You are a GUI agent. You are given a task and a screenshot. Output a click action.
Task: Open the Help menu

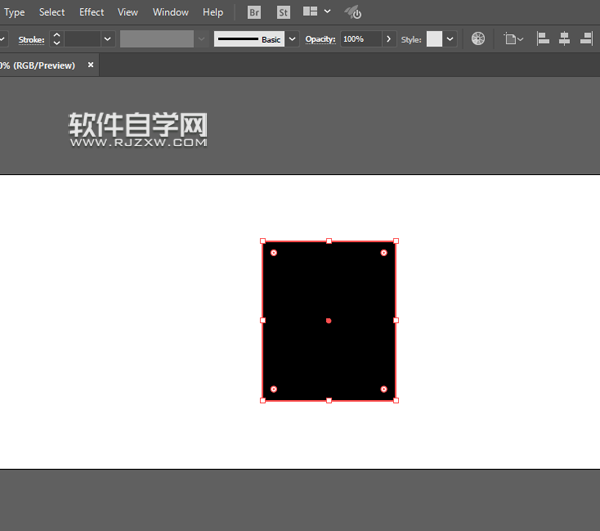point(213,12)
